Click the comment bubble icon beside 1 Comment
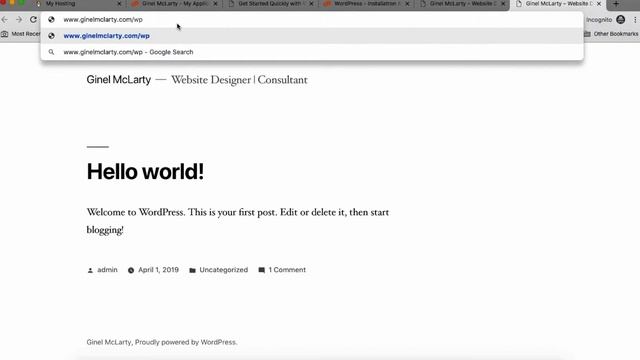640x360 pixels. pyautogui.click(x=262, y=270)
